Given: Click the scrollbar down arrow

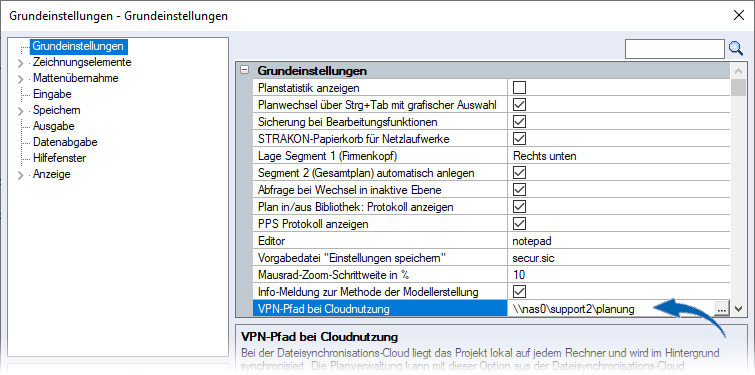Looking at the screenshot, I should coord(738,310).
